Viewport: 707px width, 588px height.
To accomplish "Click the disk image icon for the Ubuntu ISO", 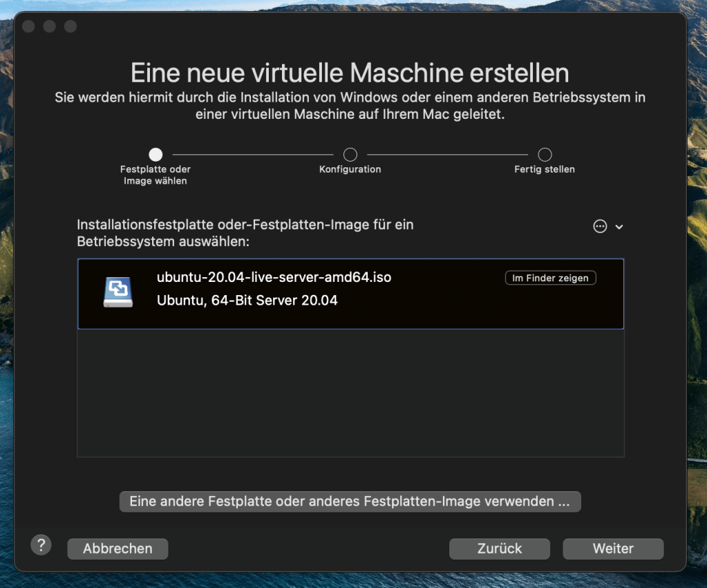I will pyautogui.click(x=118, y=292).
